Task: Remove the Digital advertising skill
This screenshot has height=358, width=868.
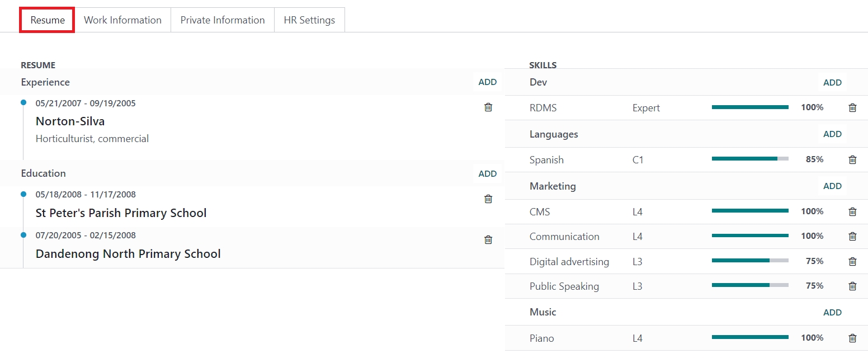Action: pyautogui.click(x=852, y=261)
